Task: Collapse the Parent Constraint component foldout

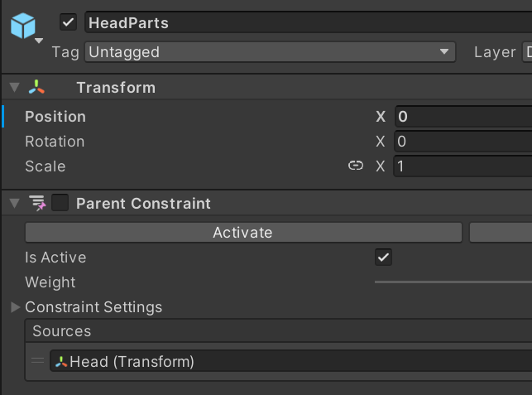Action: 14,204
